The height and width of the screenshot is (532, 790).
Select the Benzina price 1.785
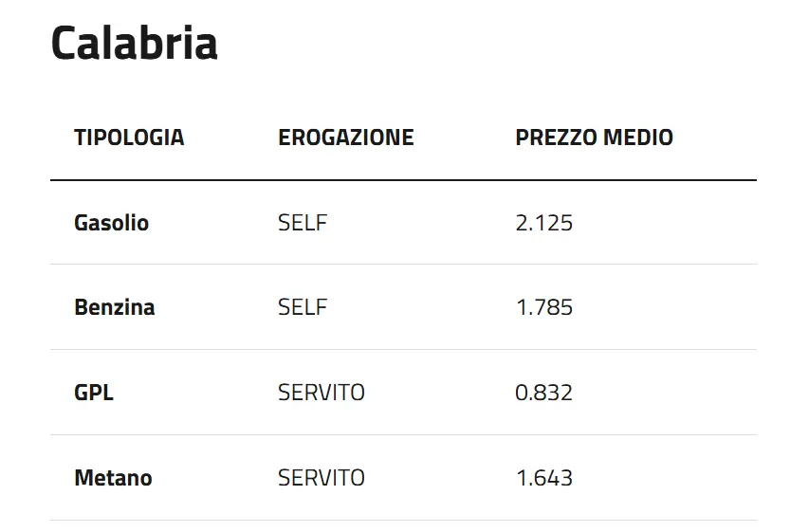pyautogui.click(x=543, y=308)
